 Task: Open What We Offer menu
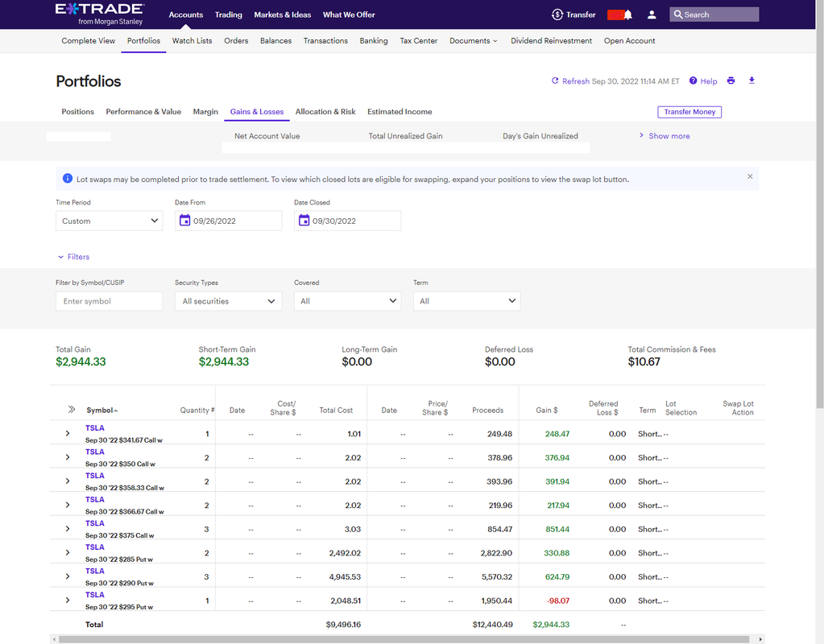pyautogui.click(x=349, y=14)
